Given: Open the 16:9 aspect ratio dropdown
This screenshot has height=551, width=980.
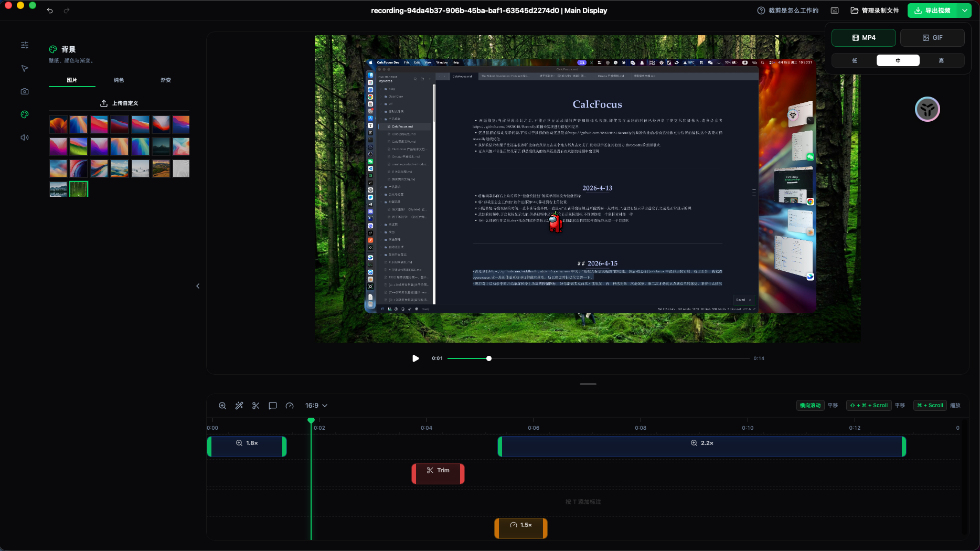Looking at the screenshot, I should click(x=316, y=406).
